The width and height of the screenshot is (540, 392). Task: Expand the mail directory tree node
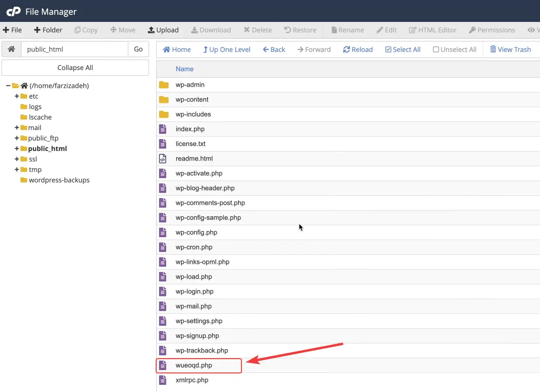(17, 127)
